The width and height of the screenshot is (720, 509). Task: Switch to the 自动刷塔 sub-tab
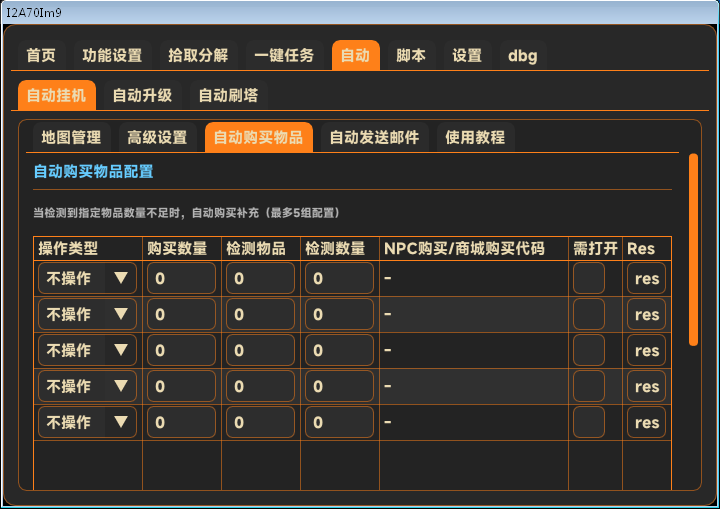coord(228,96)
